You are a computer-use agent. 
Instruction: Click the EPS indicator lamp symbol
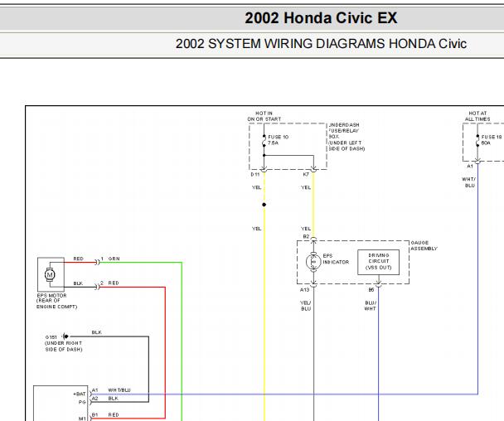coord(313,262)
